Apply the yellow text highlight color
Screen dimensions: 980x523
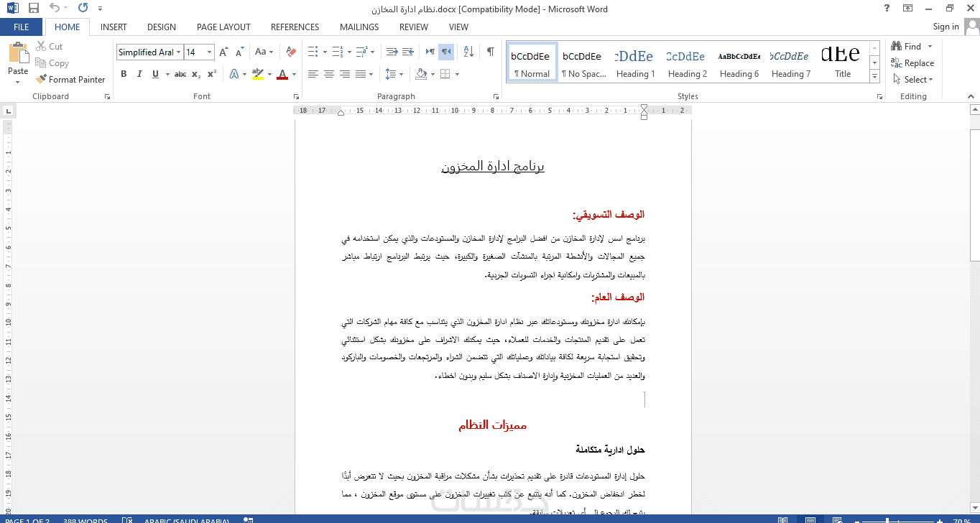pyautogui.click(x=258, y=74)
